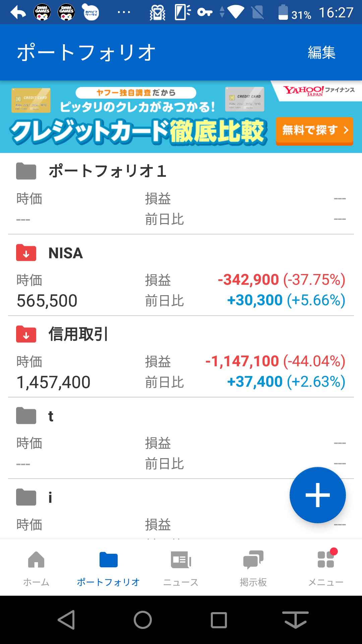Open NISA portfolio value 565,500
Screen dimensions: 362x644
pyautogui.click(x=47, y=301)
